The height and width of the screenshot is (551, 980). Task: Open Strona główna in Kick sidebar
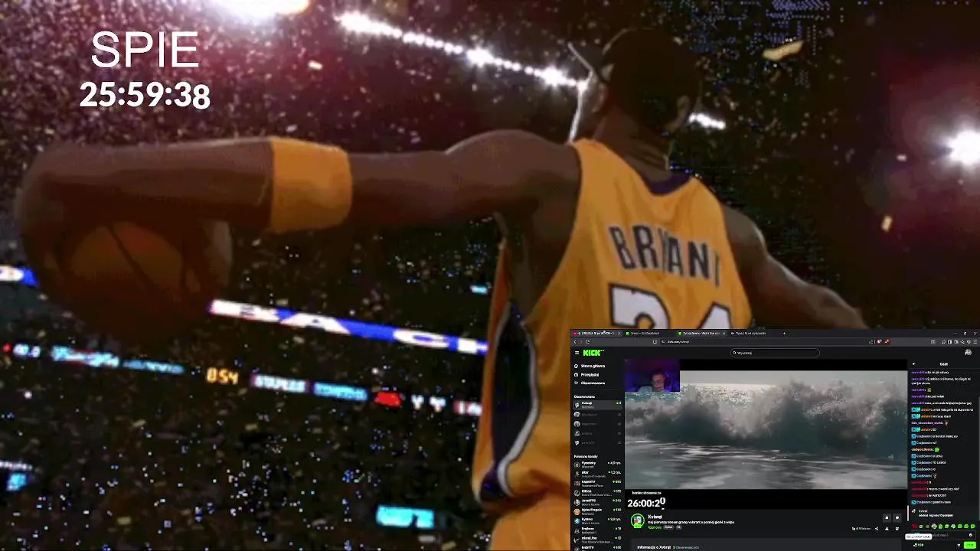[590, 366]
